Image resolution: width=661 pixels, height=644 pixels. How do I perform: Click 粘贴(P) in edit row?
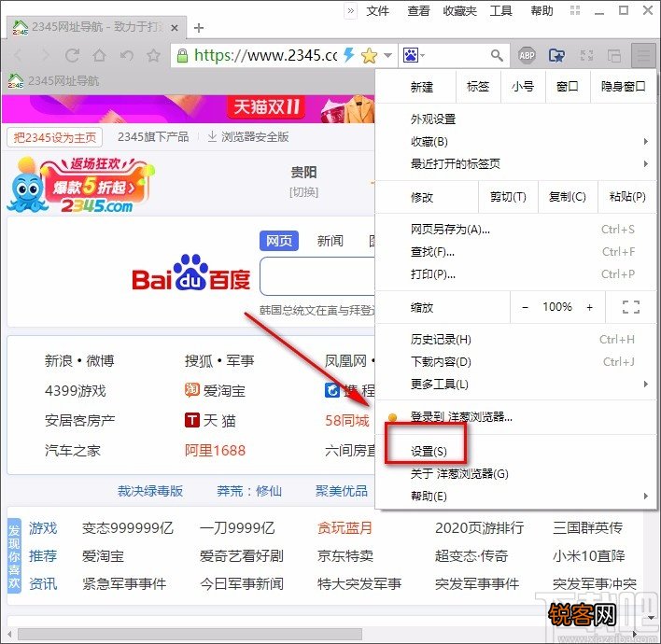[x=627, y=197]
